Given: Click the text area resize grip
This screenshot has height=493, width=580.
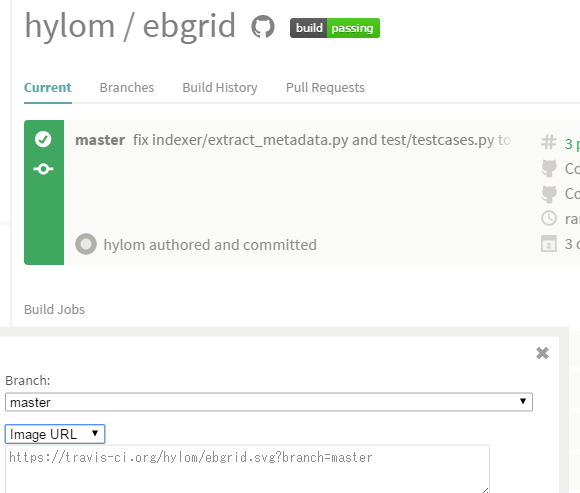Looking at the screenshot, I should (485, 490).
